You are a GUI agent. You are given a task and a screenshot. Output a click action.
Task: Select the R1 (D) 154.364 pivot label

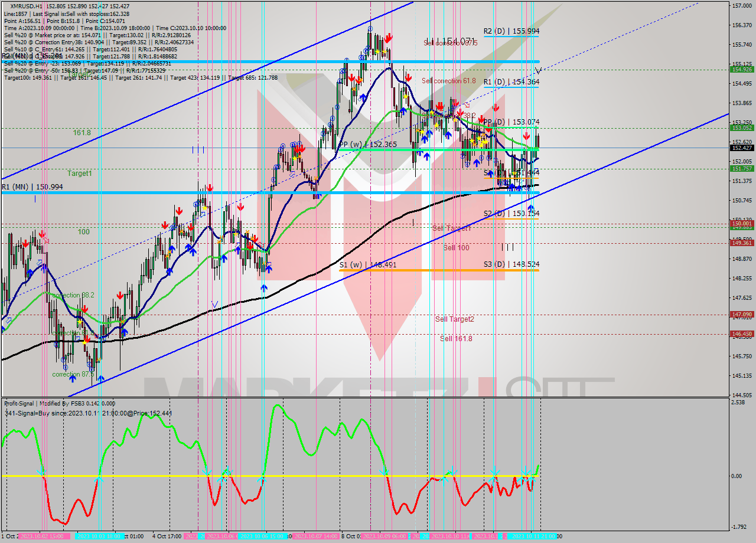pos(511,82)
